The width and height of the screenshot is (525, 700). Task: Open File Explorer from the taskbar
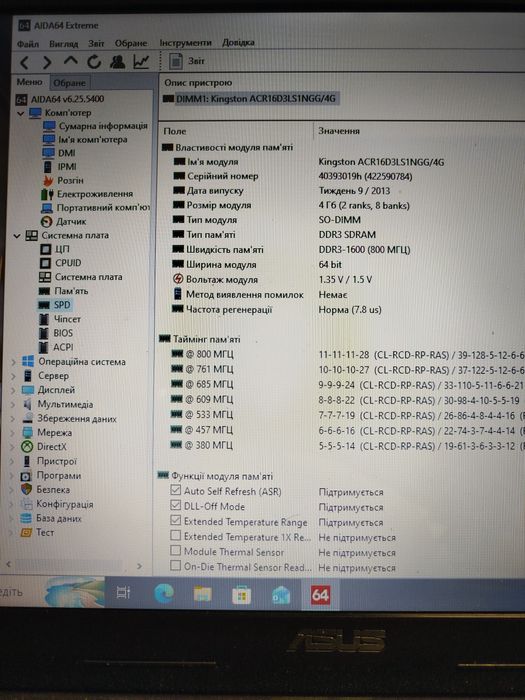point(203,594)
